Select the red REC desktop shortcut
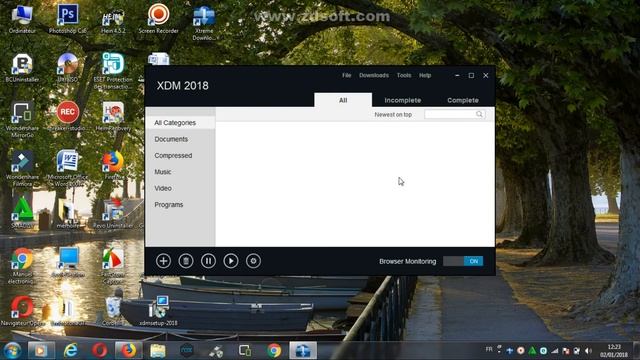 click(68, 116)
